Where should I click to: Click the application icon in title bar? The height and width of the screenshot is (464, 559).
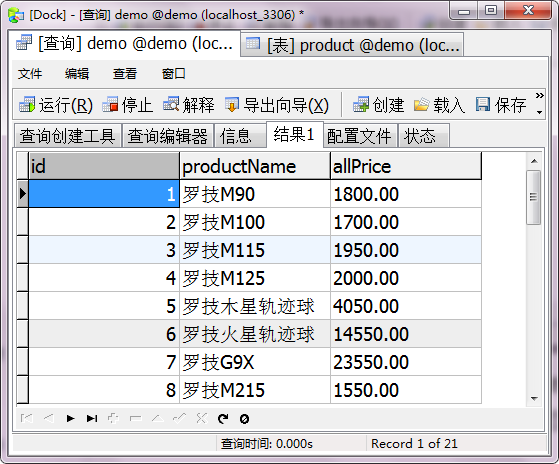16,15
